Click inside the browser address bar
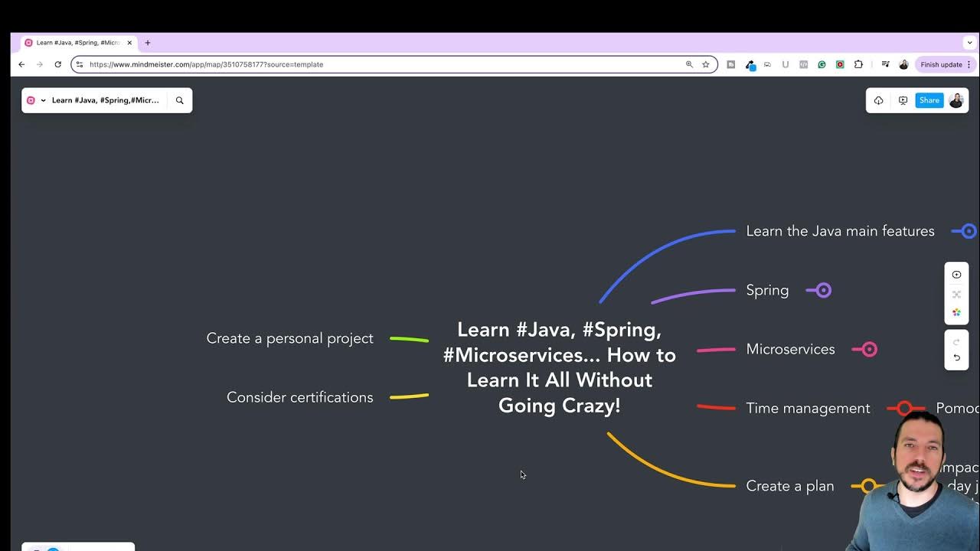 point(306,64)
